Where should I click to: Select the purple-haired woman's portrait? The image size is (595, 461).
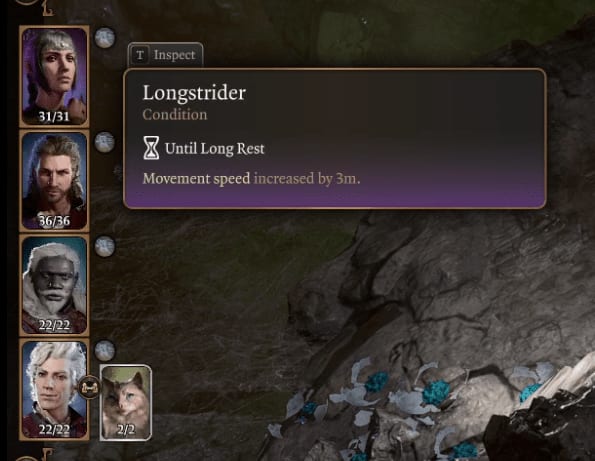(54, 76)
